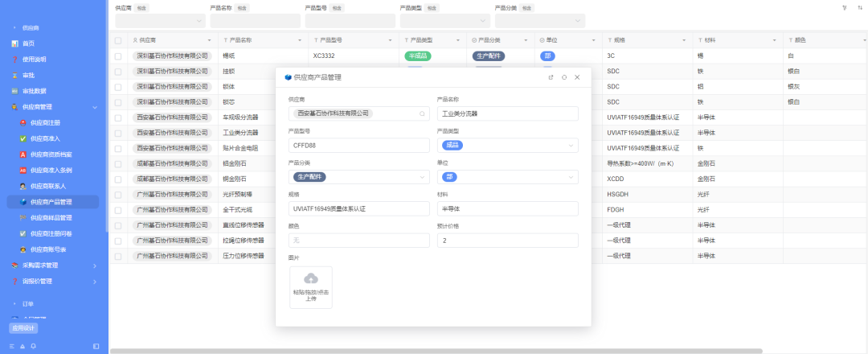Collapse sidebar using bottom panel icon
The width and height of the screenshot is (868, 354).
(x=96, y=346)
